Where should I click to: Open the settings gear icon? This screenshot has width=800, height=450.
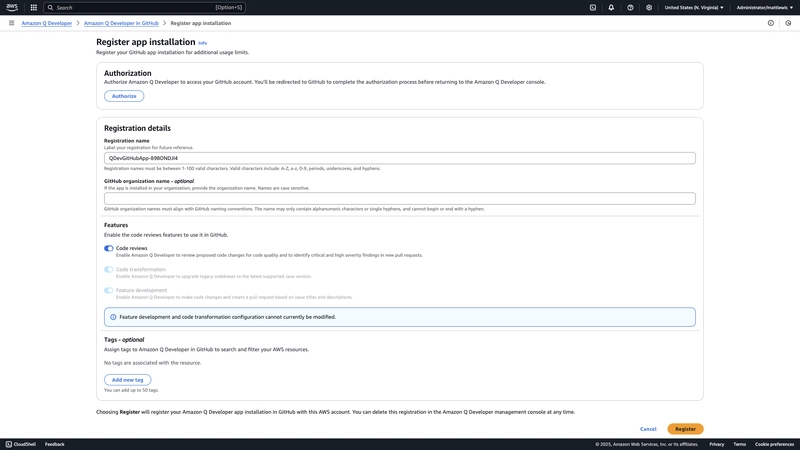[649, 8]
